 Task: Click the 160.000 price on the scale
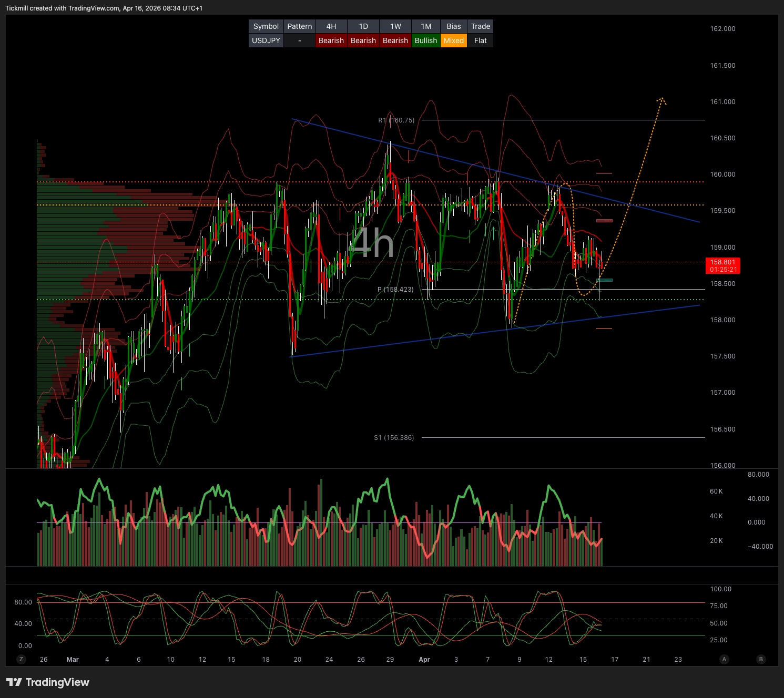pyautogui.click(x=722, y=174)
